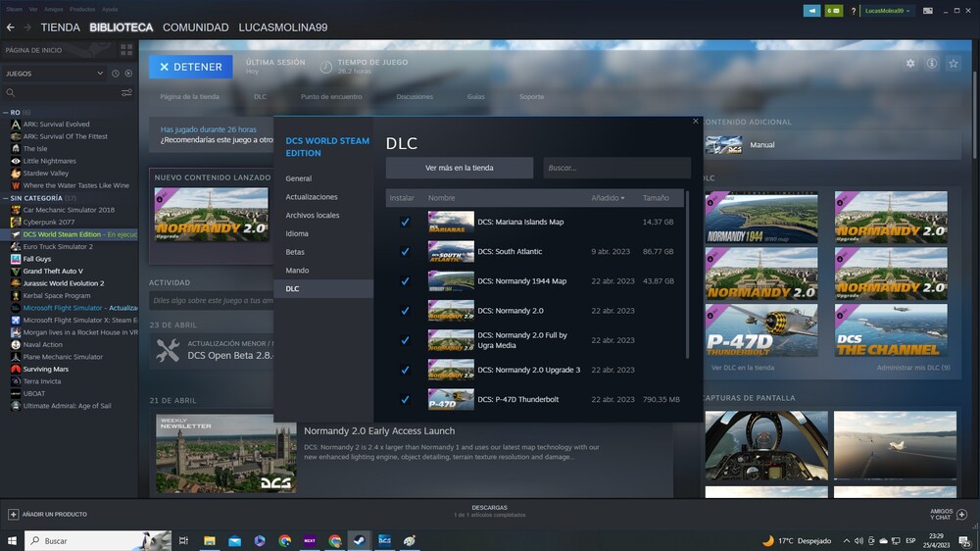Open Normandy 2.0 Early Access Launch news
This screenshot has width=980, height=551.
click(x=378, y=431)
